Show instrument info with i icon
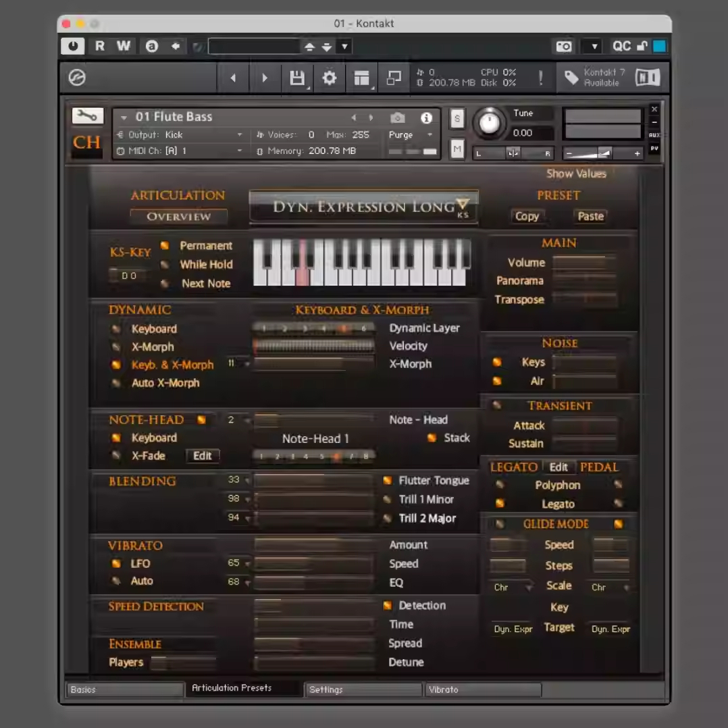Screen dimensions: 728x728 click(x=426, y=118)
